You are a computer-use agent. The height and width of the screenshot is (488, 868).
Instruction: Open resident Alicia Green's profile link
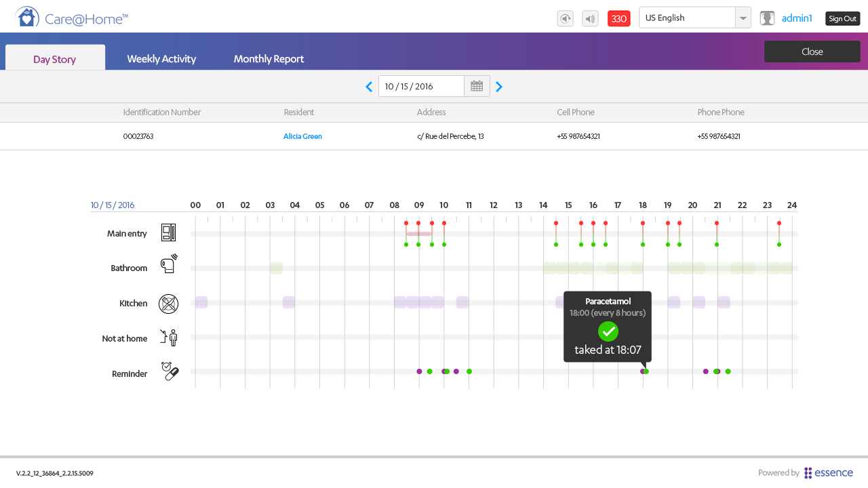[x=302, y=136]
